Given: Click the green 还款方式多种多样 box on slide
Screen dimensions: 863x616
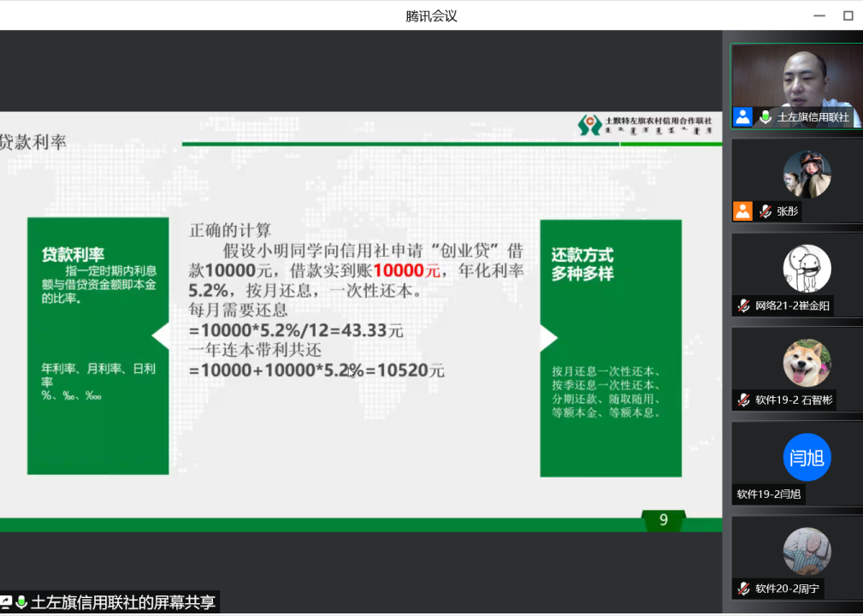Looking at the screenshot, I should coord(611,347).
